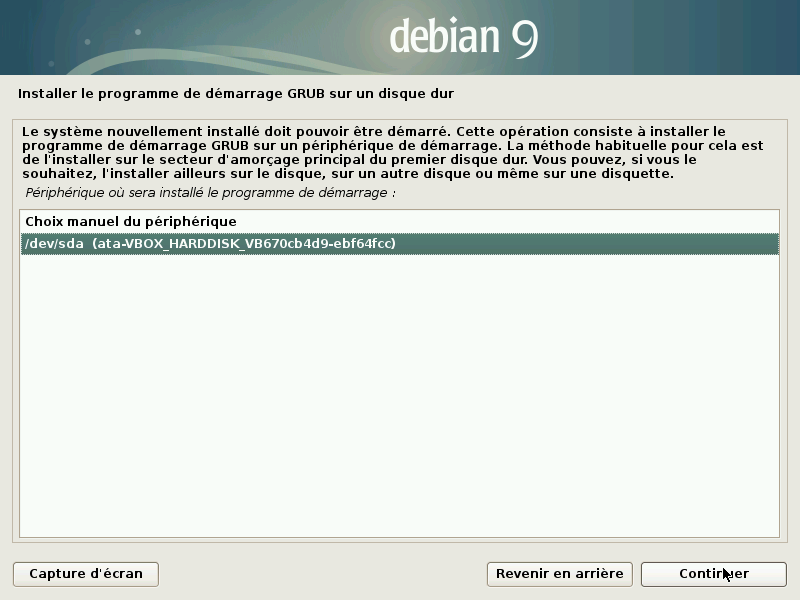The width and height of the screenshot is (800, 600).
Task: Click the GRUB installation header text
Action: 236,92
